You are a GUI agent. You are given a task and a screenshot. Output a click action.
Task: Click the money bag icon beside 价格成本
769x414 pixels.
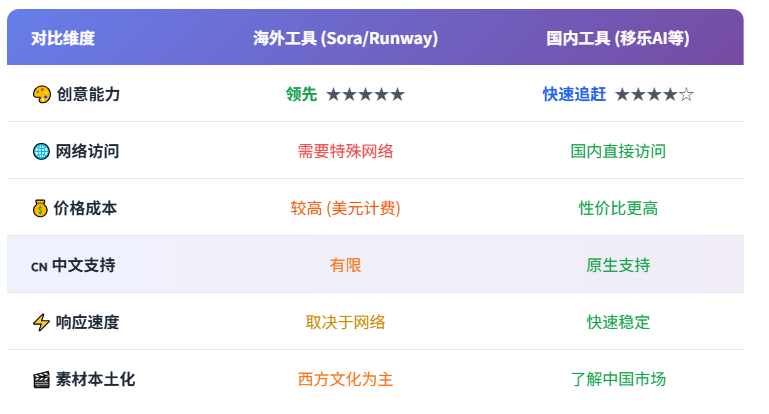coord(41,208)
